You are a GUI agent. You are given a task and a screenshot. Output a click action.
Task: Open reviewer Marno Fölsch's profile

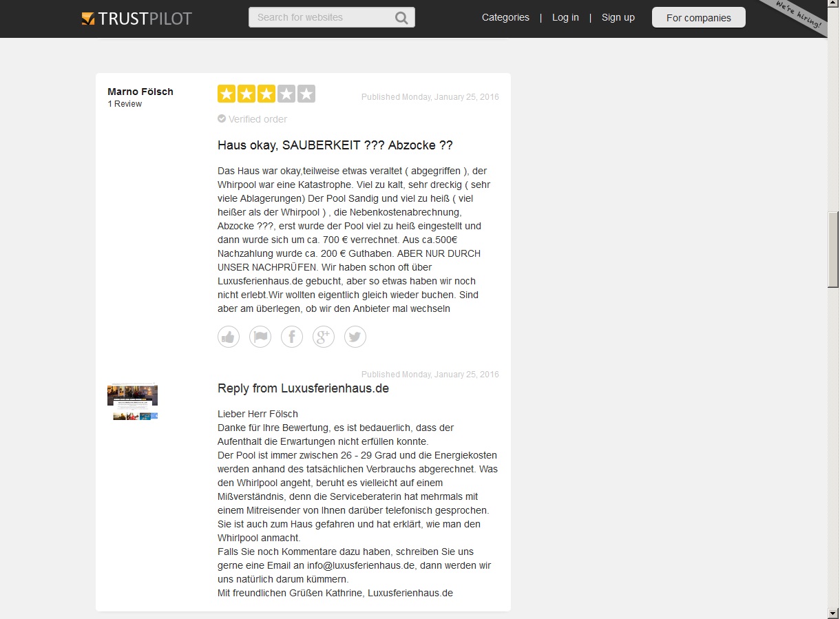[140, 92]
